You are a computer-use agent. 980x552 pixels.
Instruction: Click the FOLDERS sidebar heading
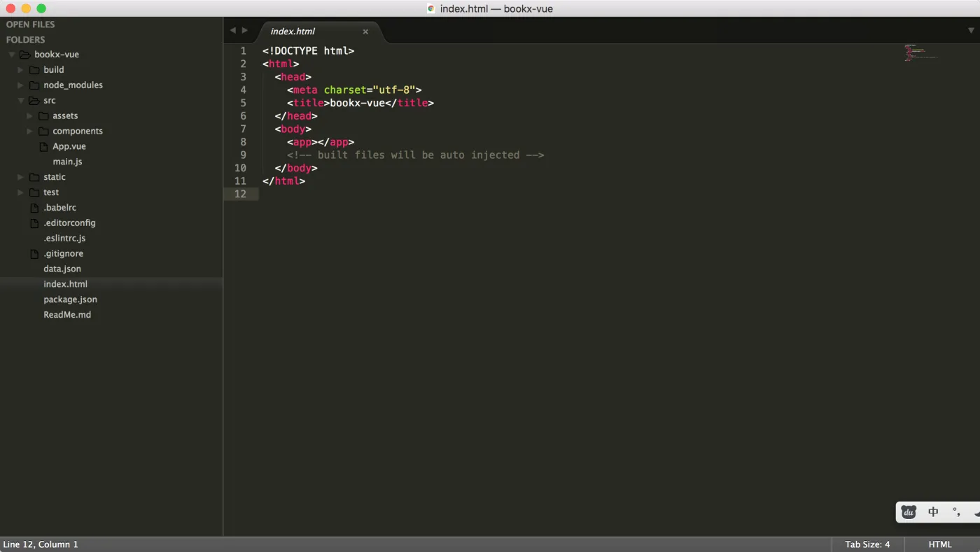pyautogui.click(x=25, y=40)
